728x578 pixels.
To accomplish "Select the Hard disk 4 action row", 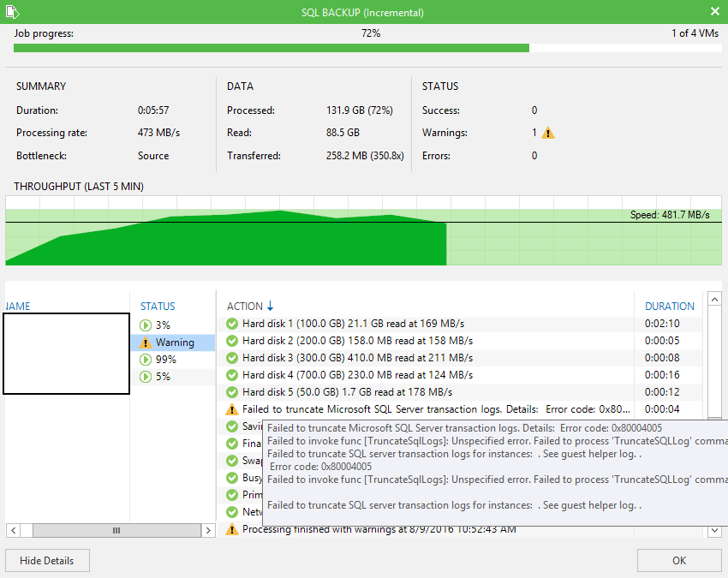I will [x=460, y=375].
